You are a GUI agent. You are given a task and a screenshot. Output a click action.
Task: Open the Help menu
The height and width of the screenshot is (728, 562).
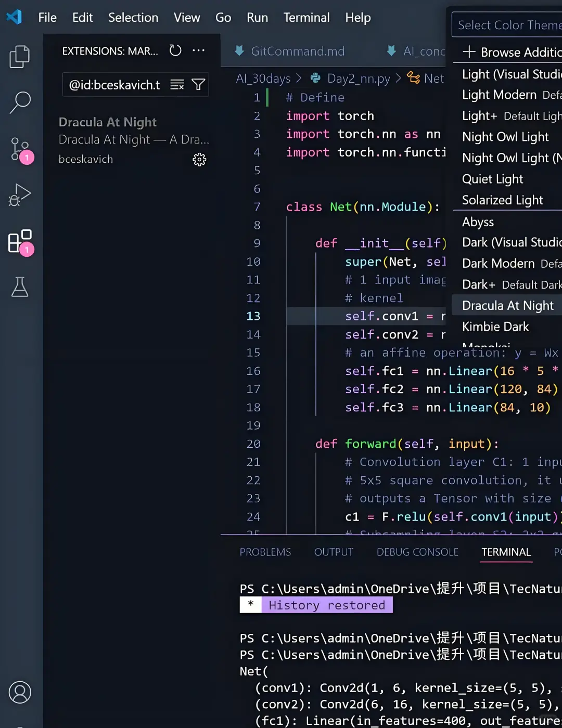[x=358, y=17]
